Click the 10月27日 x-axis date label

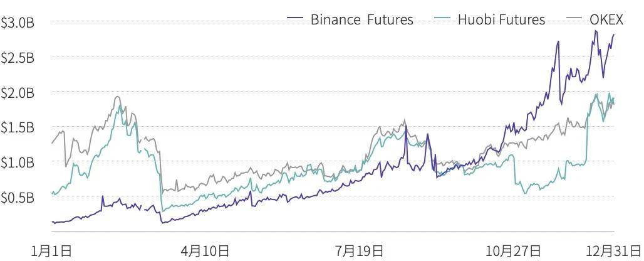click(514, 251)
